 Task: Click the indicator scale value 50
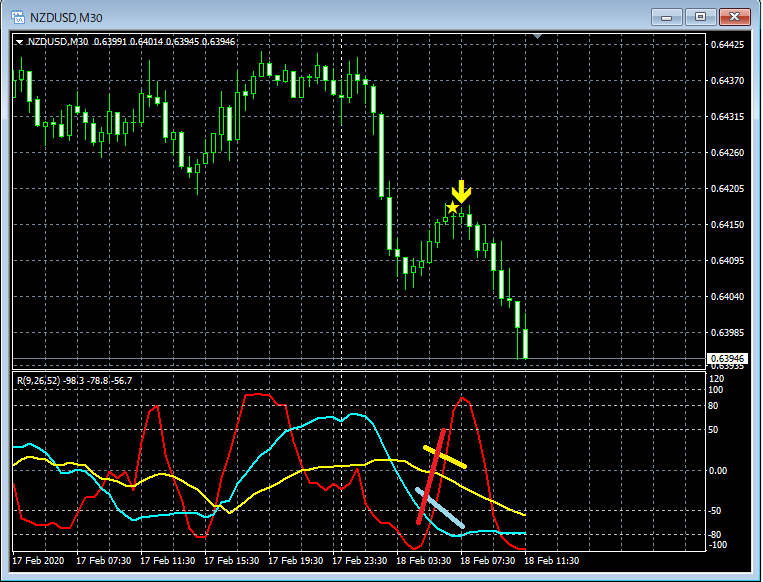click(712, 430)
